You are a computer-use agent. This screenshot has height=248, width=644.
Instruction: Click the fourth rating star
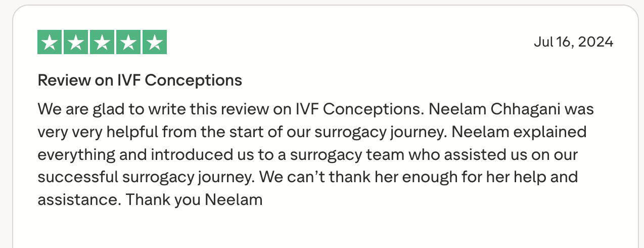(128, 43)
